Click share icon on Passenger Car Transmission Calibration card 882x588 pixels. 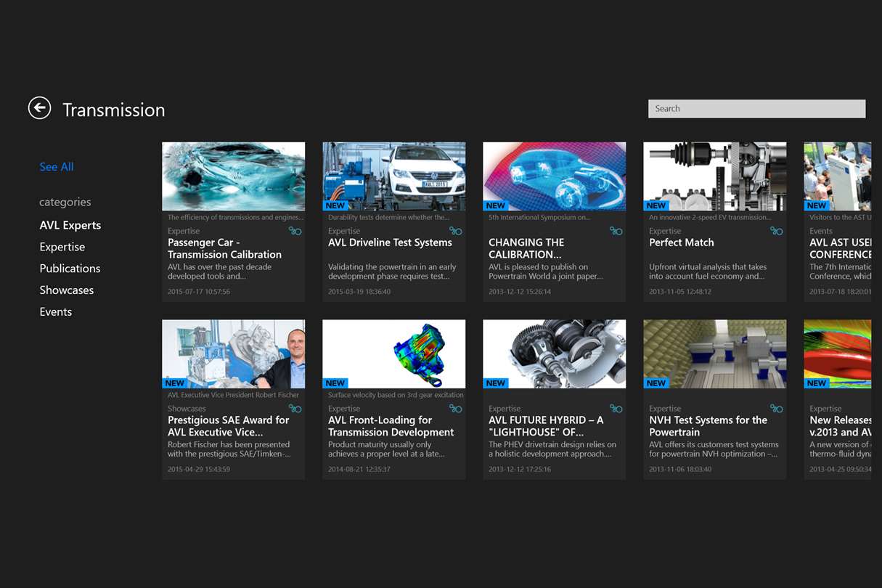(x=295, y=231)
